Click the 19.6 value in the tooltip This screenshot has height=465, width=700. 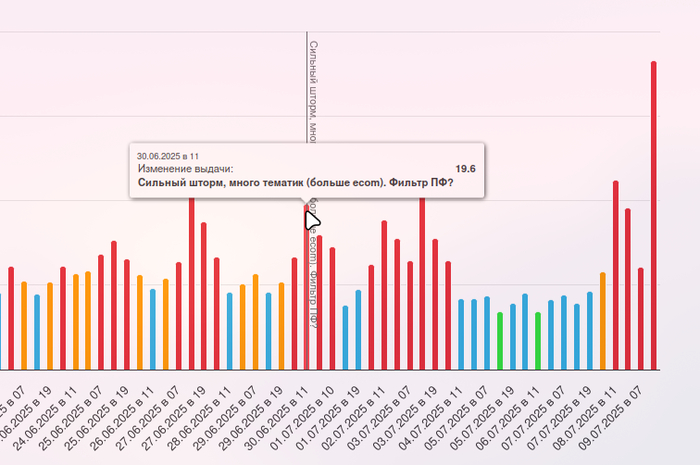465,169
